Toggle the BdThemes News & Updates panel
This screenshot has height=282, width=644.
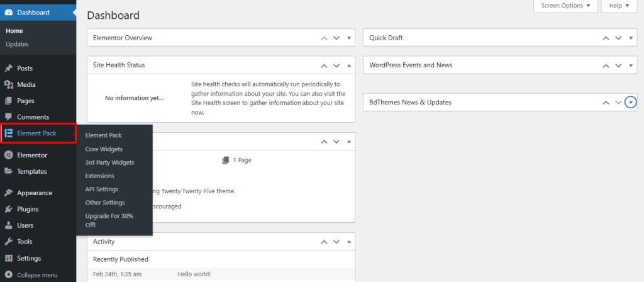(631, 103)
